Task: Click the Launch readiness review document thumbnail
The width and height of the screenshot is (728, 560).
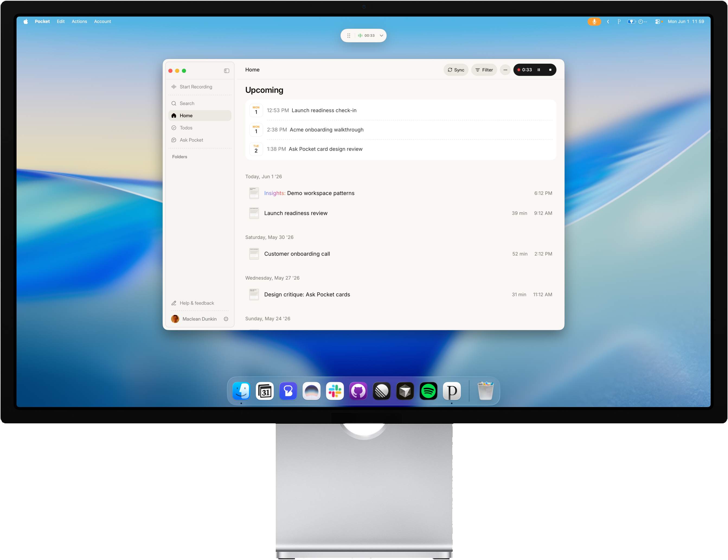Action: 254,213
